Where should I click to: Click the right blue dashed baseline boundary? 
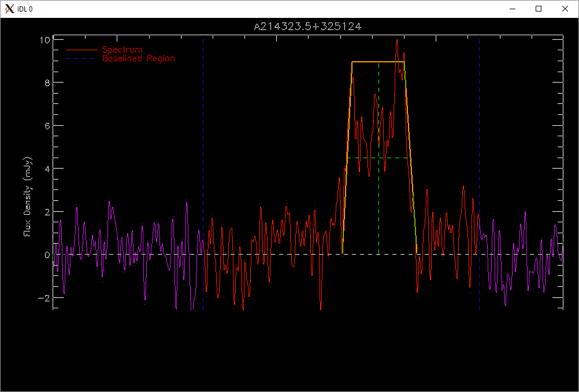pos(479,172)
